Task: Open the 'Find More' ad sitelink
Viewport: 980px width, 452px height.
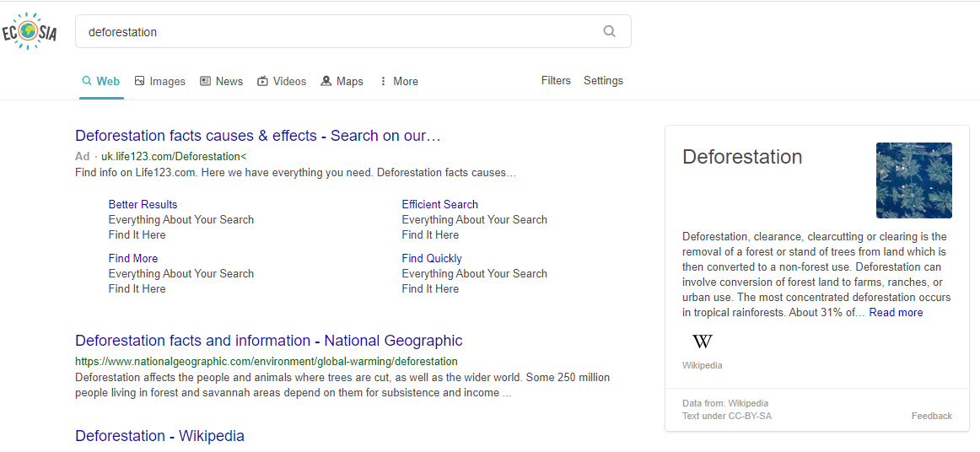Action: click(x=133, y=258)
